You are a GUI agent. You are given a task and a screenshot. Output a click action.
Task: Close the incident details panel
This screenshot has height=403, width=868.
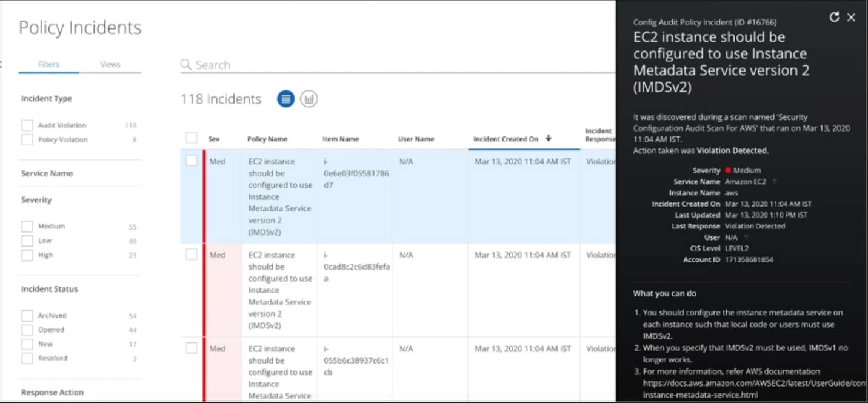pyautogui.click(x=851, y=18)
